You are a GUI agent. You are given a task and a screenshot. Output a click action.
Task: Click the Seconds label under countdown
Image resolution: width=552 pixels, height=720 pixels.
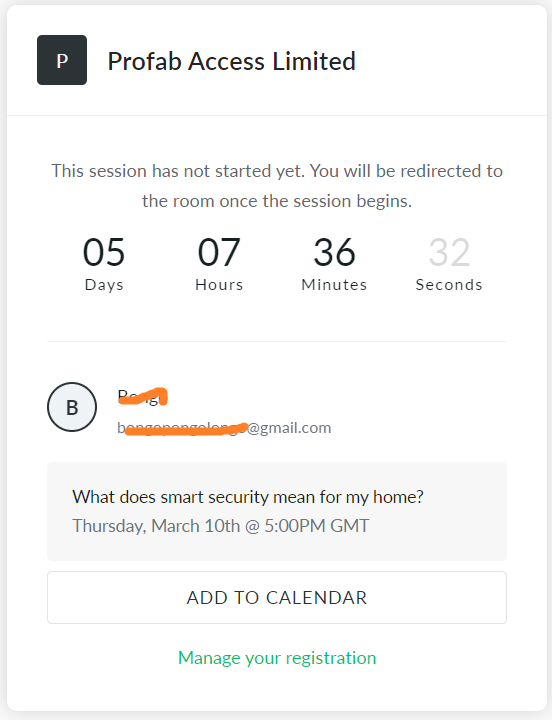(449, 285)
